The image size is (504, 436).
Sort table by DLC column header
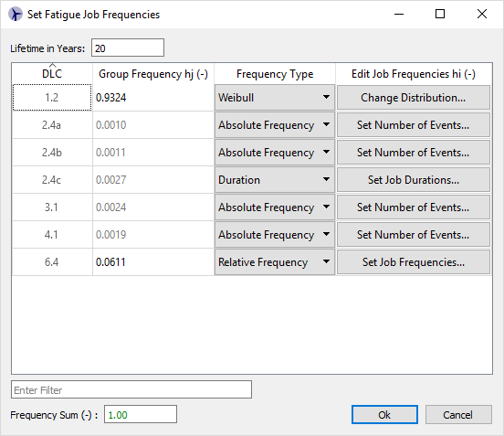52,74
